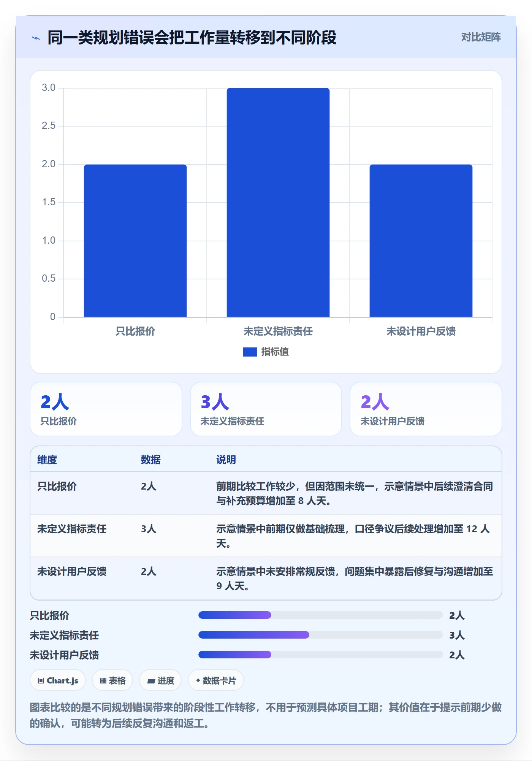Click the lightning icon beside the title
Image resolution: width=532 pixels, height=761 pixels.
(36, 38)
